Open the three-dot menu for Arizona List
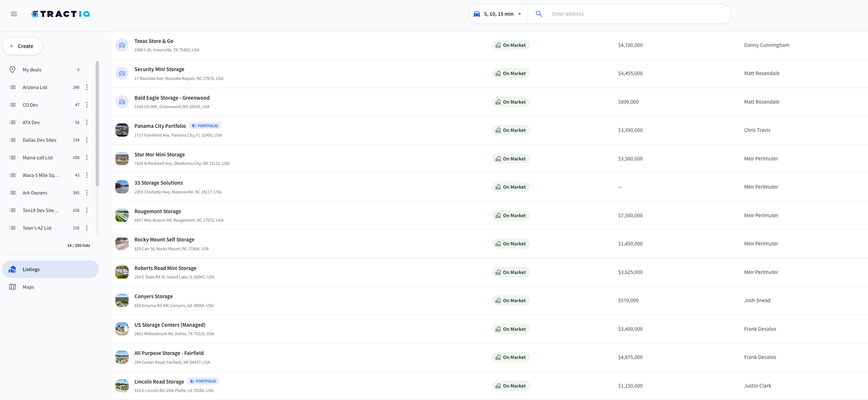868x400 pixels. [87, 87]
